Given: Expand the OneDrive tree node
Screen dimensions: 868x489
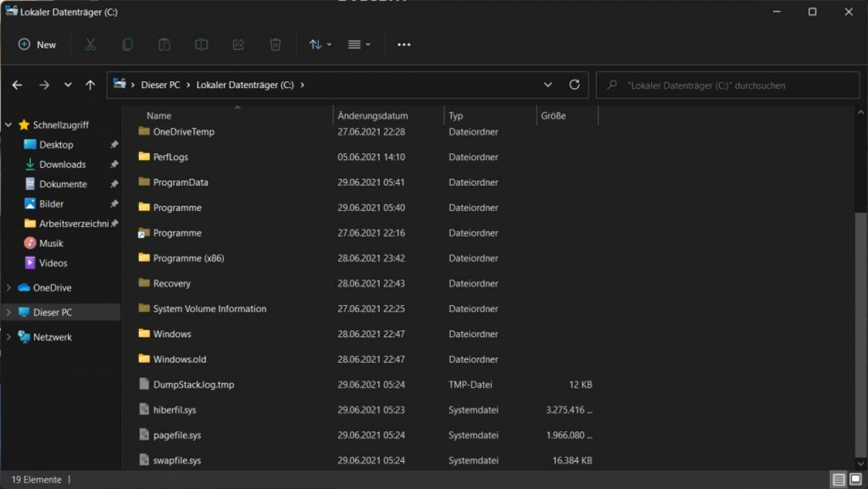Looking at the screenshot, I should click(8, 288).
